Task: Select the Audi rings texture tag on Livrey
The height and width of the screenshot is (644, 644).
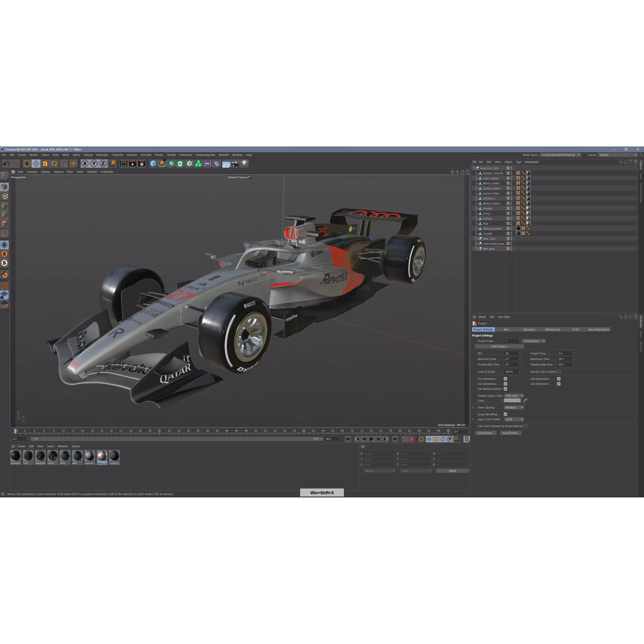Action: pyautogui.click(x=529, y=213)
